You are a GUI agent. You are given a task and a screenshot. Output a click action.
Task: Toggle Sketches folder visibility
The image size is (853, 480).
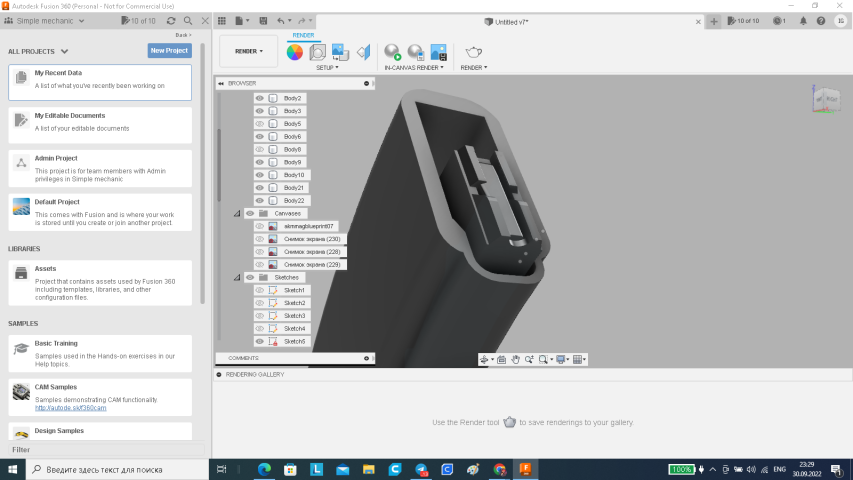coord(250,278)
